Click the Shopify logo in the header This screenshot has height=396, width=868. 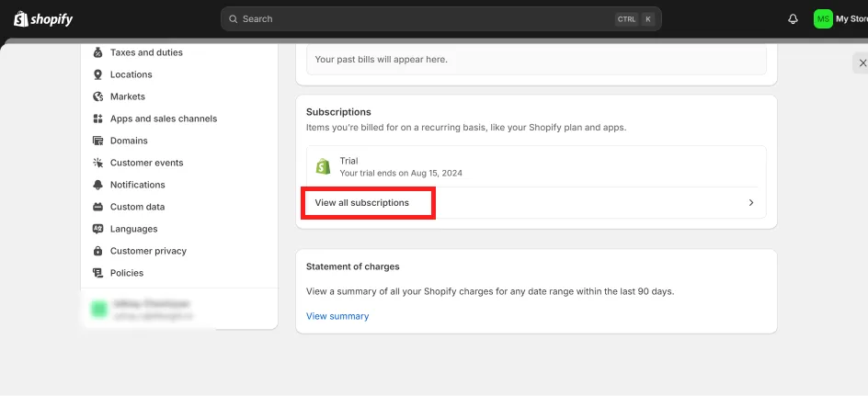tap(43, 18)
